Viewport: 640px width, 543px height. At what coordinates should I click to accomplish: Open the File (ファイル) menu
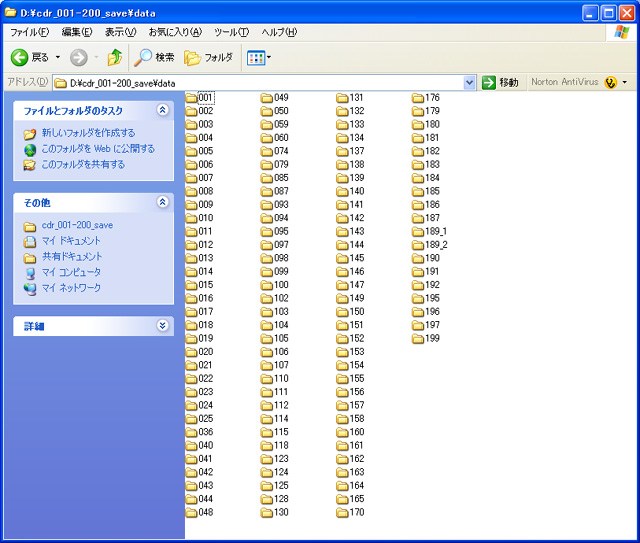pyautogui.click(x=30, y=33)
